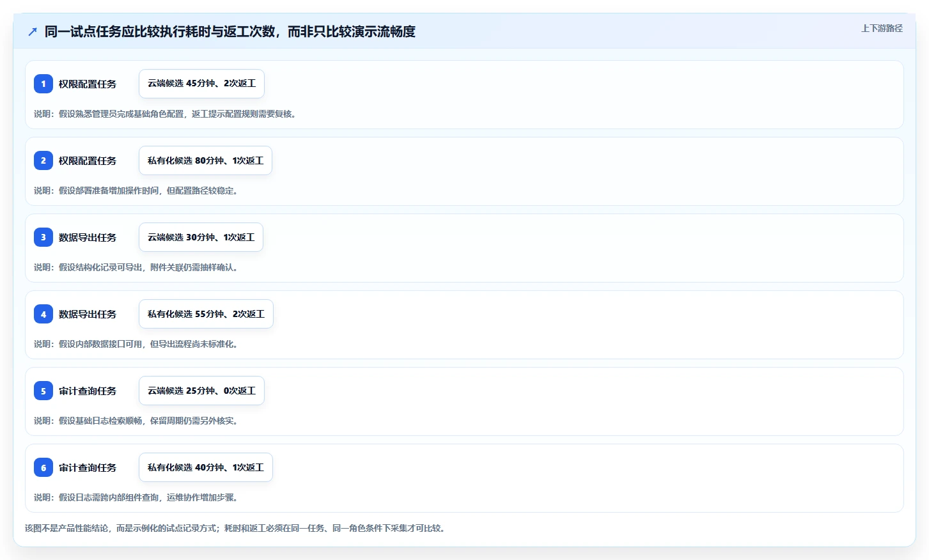Click the note about 假设基础日志检索顺畅
Viewport: 929px width, 560px height.
[137, 421]
